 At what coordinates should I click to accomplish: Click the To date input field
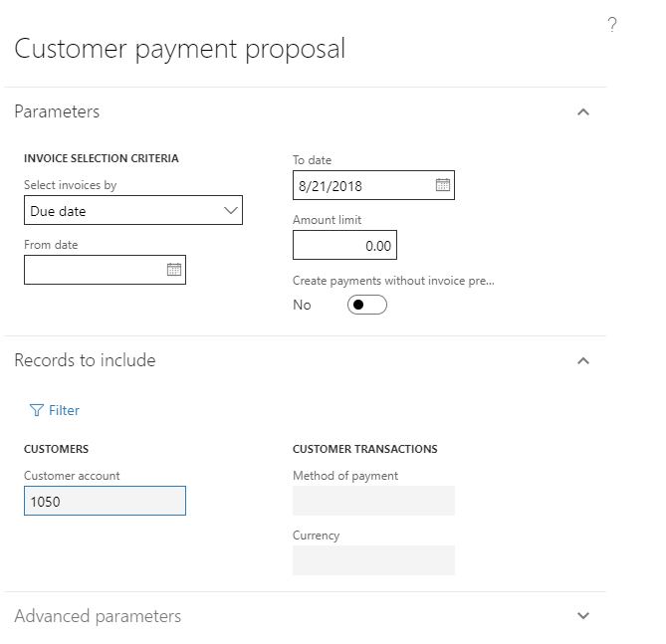click(362, 185)
